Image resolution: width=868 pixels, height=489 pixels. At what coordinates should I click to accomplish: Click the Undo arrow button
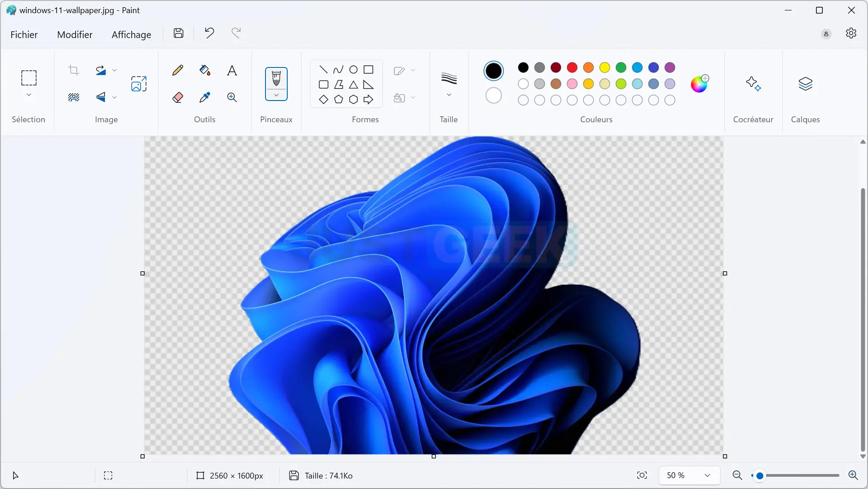(x=209, y=33)
